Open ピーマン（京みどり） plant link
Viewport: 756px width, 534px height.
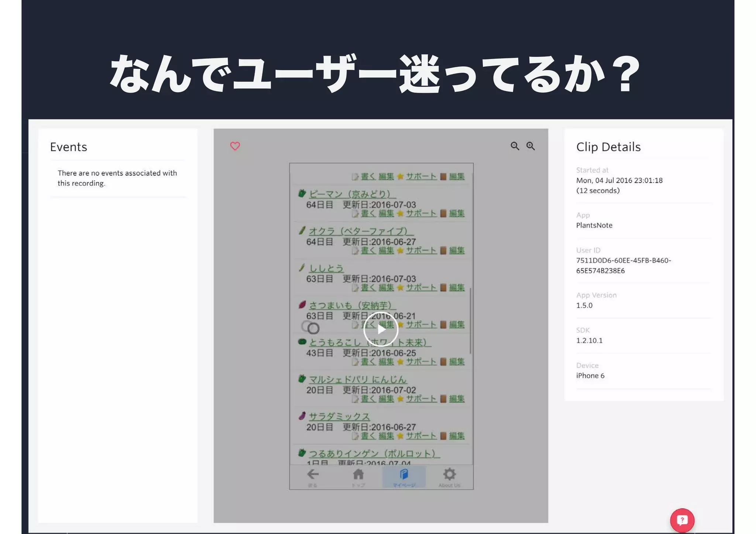pos(352,194)
